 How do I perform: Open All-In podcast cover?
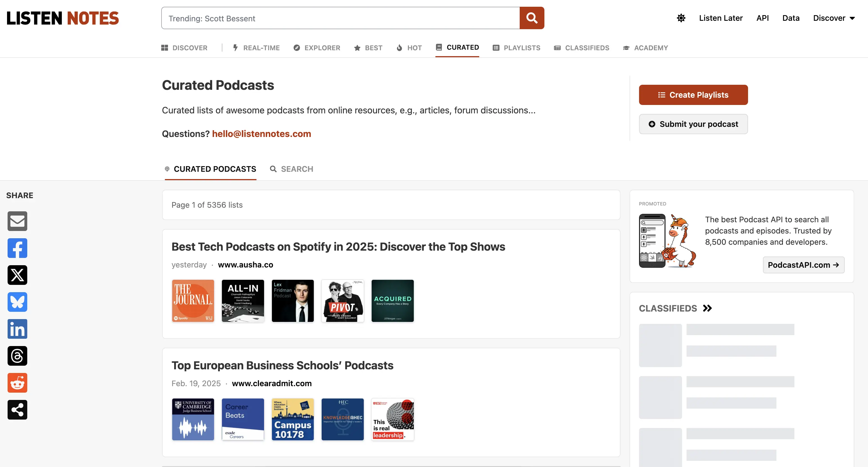(x=243, y=301)
